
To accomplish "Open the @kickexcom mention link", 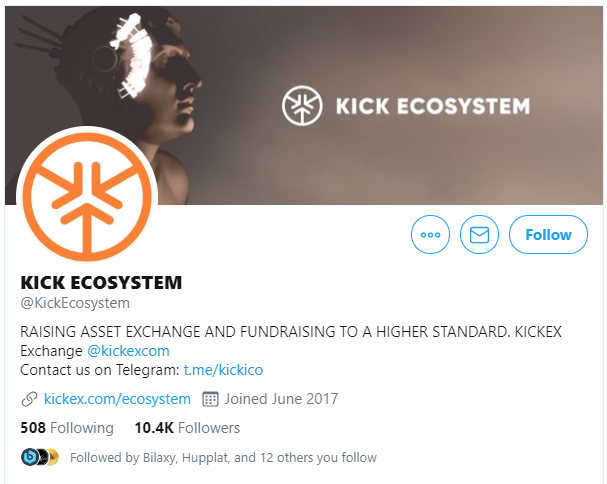I will (x=128, y=351).
